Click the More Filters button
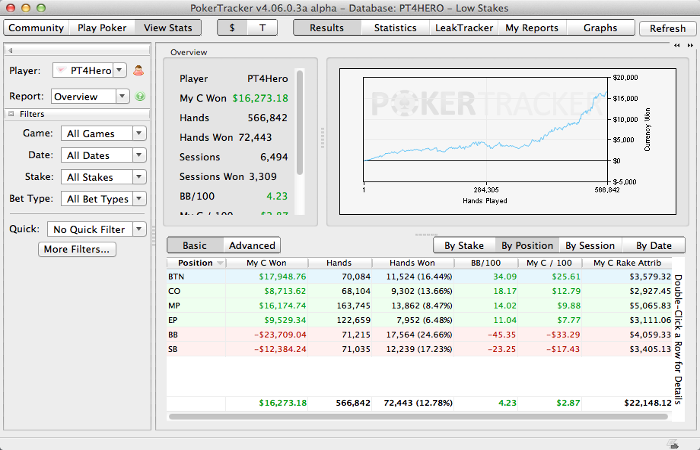The image size is (700, 450). [x=77, y=249]
